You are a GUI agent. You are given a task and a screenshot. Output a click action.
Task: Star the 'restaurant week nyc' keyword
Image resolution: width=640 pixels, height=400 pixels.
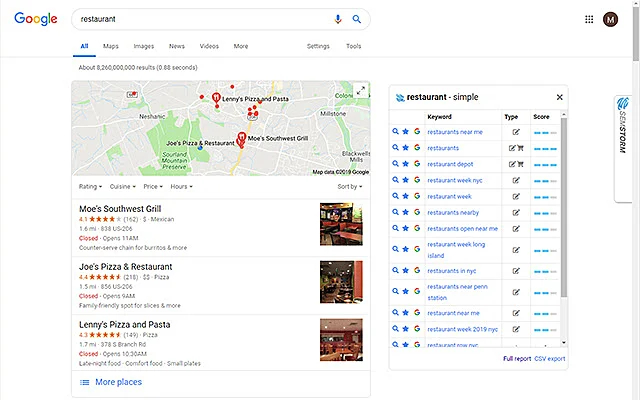click(406, 180)
